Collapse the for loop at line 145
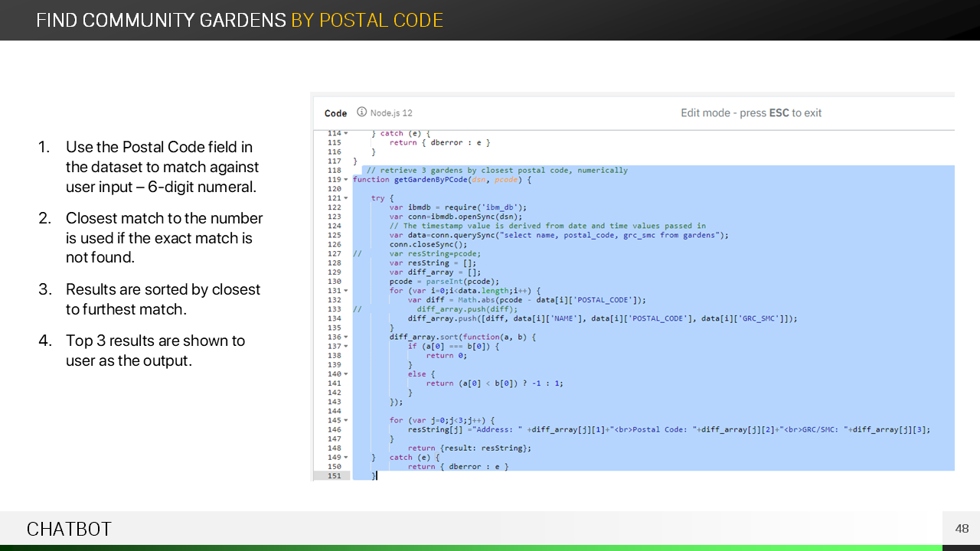The image size is (980, 551). click(x=346, y=420)
